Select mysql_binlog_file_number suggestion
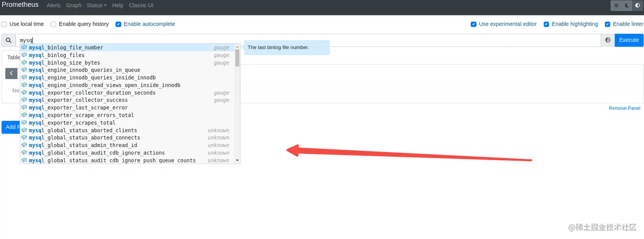 pyautogui.click(x=127, y=48)
